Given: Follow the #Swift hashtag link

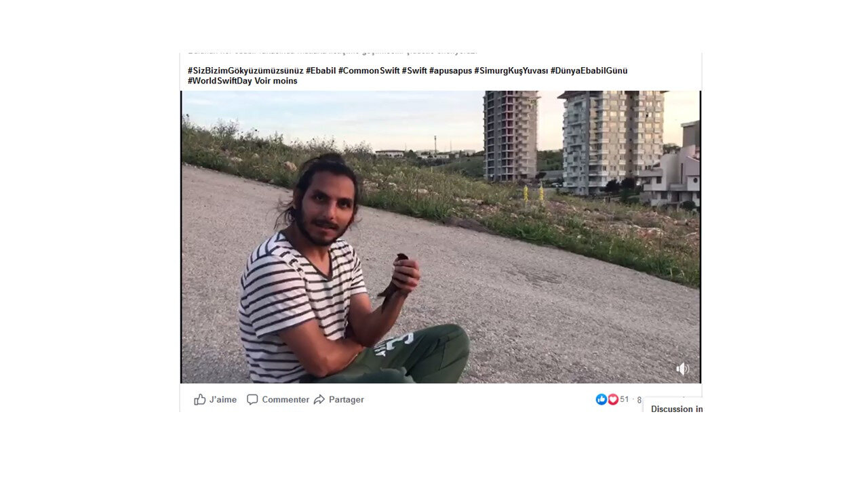Looking at the screenshot, I should (x=414, y=70).
